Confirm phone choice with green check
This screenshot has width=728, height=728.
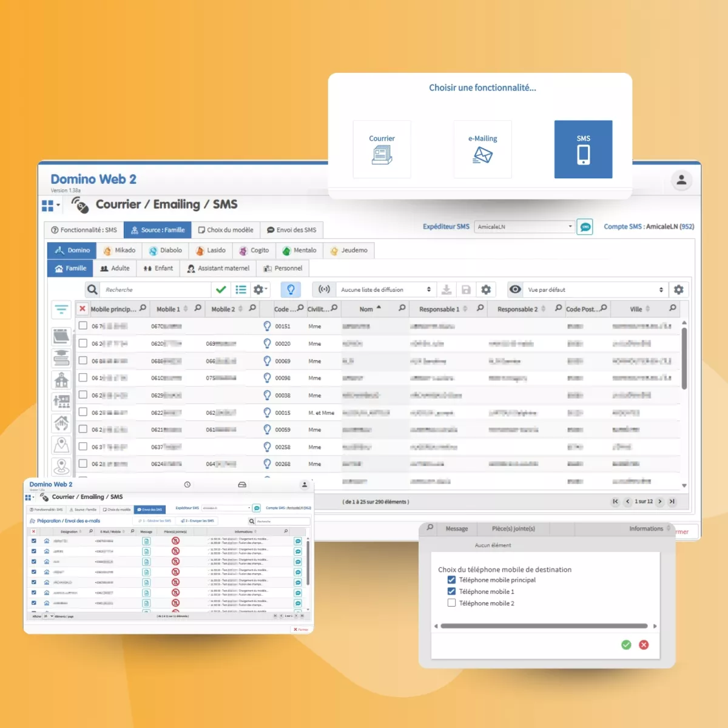point(626,645)
